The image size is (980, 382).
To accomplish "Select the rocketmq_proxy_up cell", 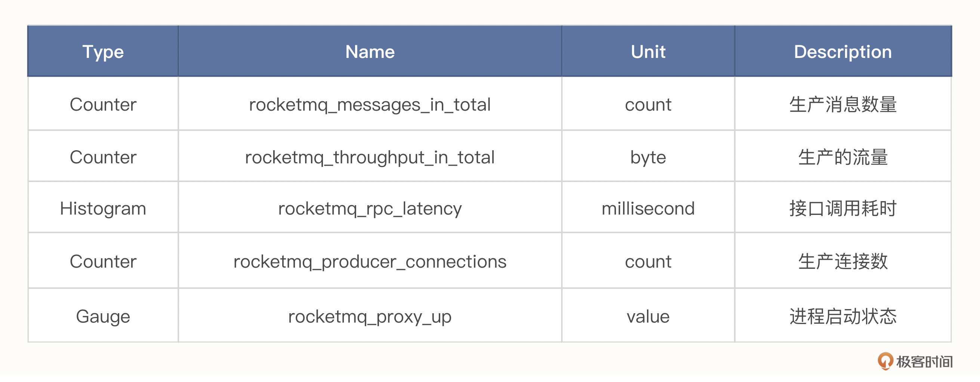I will (370, 316).
